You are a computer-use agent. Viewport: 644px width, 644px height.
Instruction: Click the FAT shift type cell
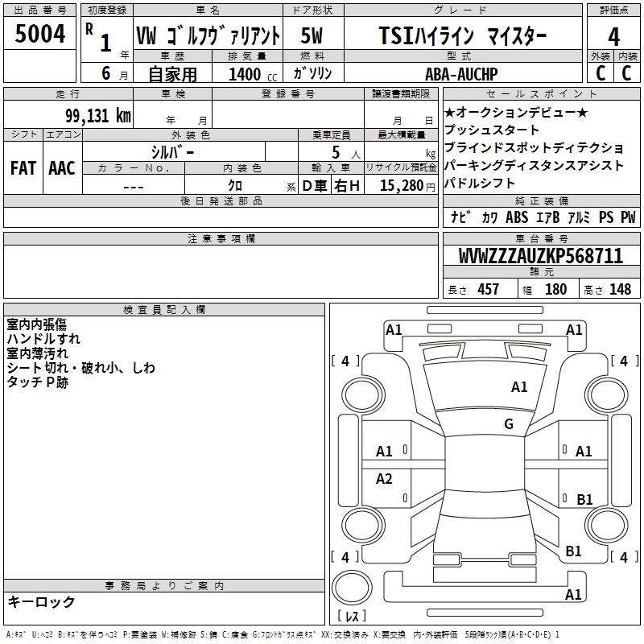[x=23, y=168]
